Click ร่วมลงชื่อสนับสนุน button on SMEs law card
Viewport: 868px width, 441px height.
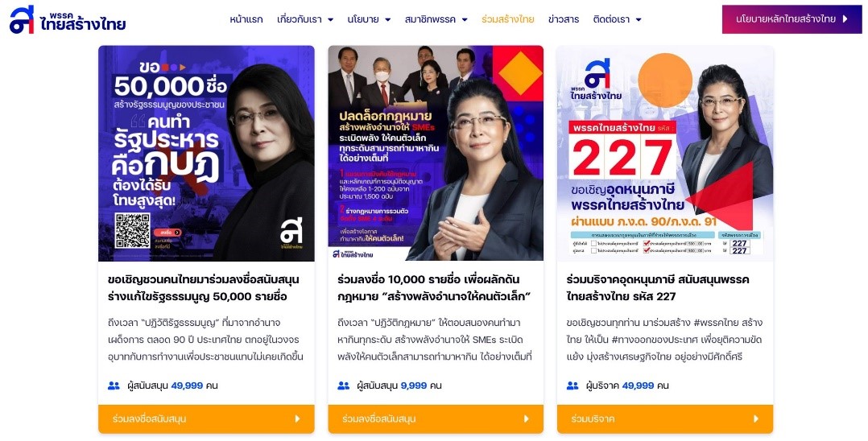tap(436, 418)
